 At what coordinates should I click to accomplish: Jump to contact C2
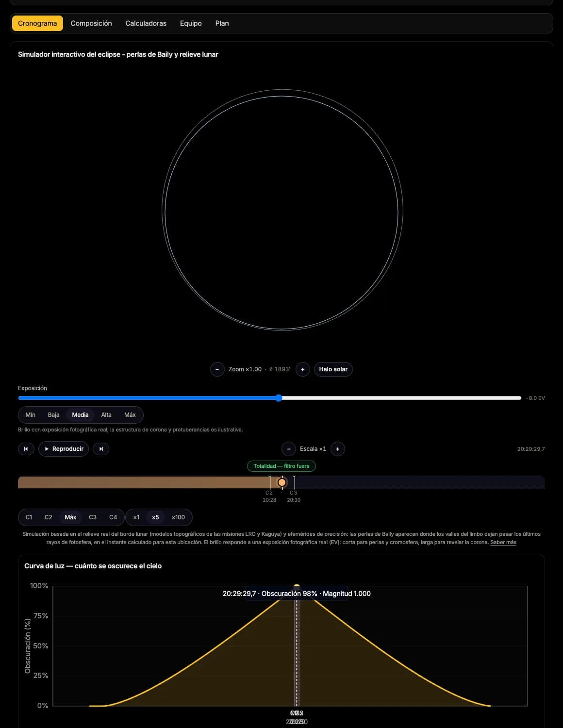[49, 517]
